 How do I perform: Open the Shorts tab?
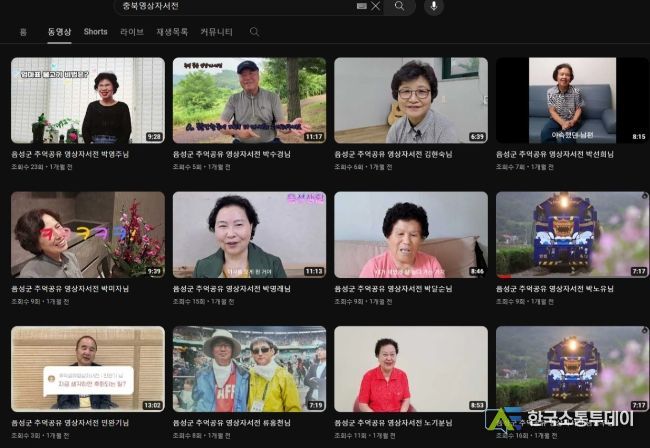click(x=95, y=32)
